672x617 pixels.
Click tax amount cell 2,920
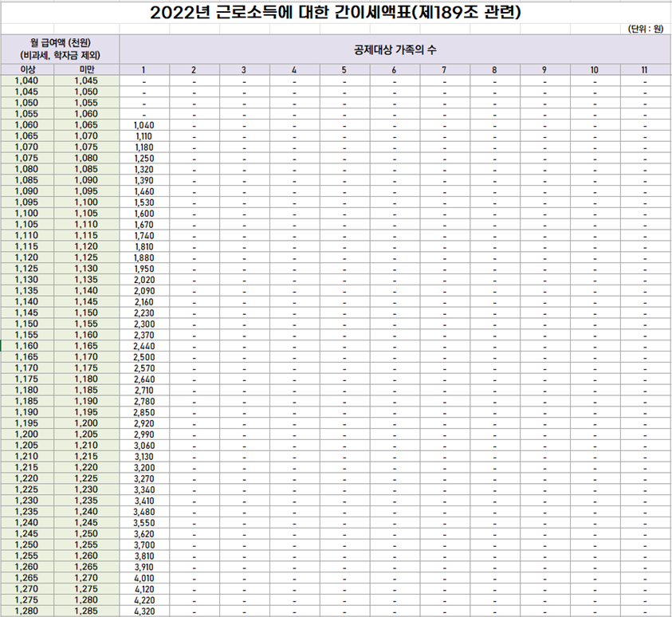coord(144,424)
